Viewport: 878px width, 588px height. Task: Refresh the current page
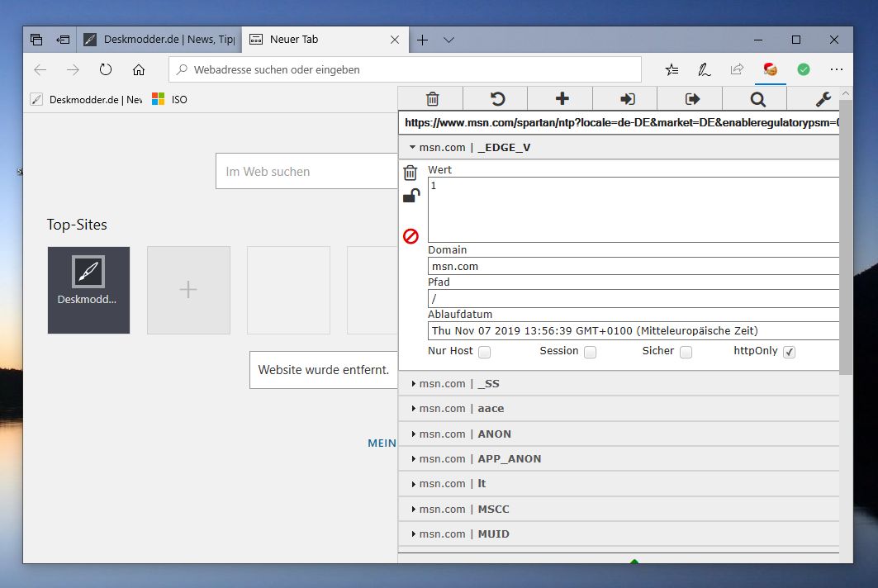coord(105,69)
